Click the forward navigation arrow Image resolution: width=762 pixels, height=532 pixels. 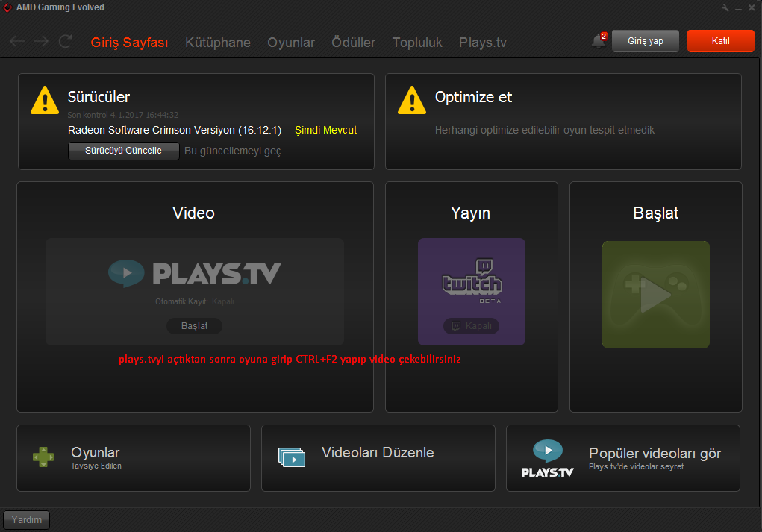coord(41,41)
